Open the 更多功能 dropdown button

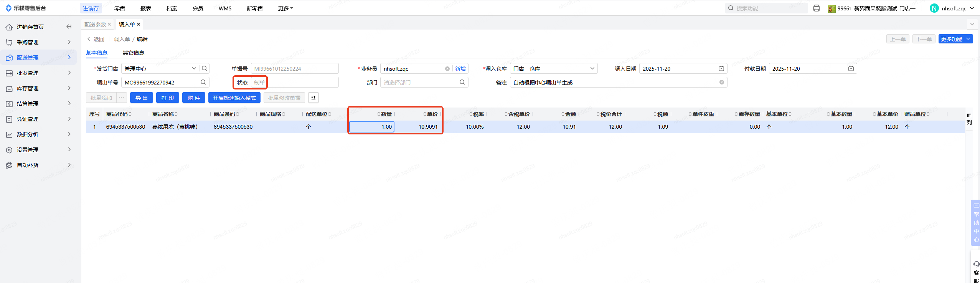tap(955, 39)
